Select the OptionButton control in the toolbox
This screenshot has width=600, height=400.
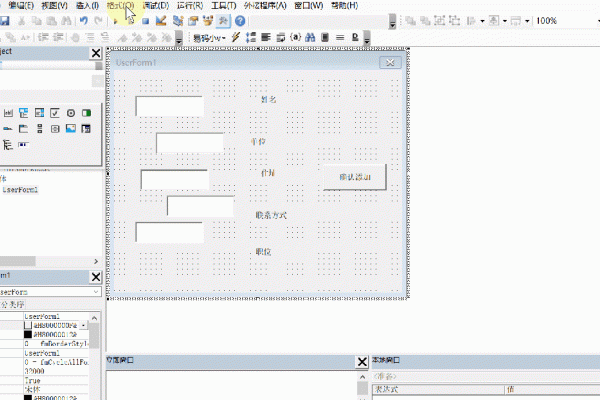pyautogui.click(x=71, y=113)
